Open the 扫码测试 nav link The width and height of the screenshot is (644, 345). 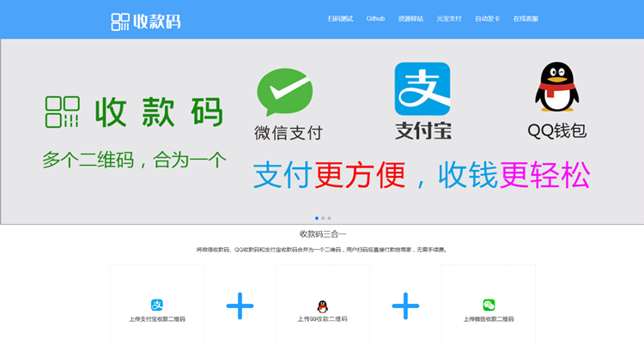pos(340,19)
